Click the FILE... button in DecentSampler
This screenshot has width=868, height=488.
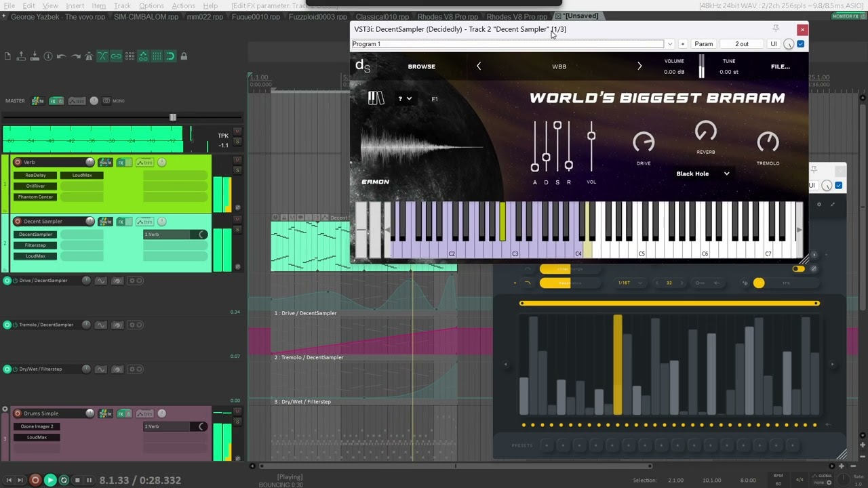click(781, 66)
